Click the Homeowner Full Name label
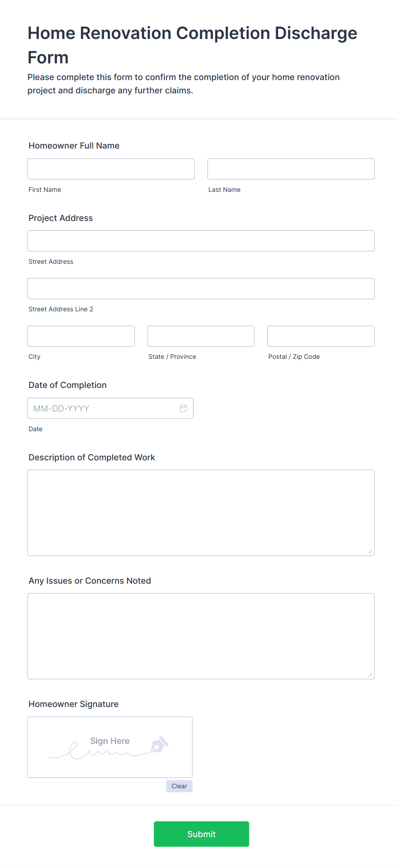The width and height of the screenshot is (398, 868). [x=74, y=146]
